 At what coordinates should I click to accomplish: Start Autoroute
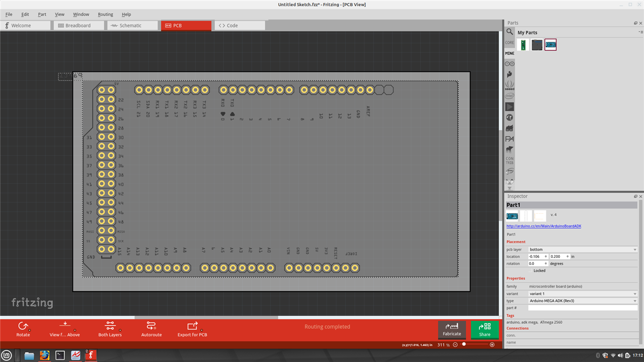tap(151, 329)
